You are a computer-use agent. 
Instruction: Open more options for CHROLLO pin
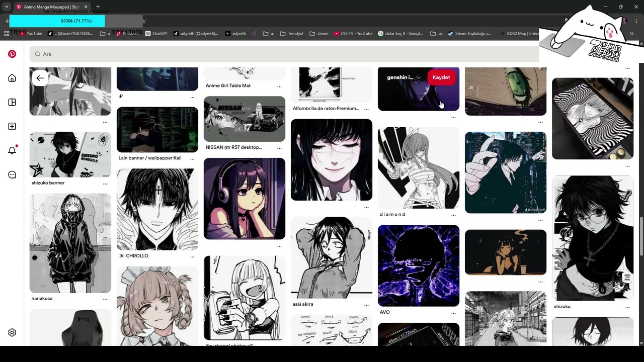coord(192,256)
